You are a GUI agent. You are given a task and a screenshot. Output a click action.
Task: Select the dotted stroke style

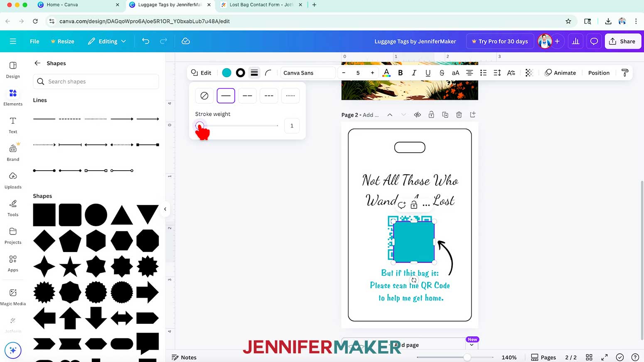[290, 95]
